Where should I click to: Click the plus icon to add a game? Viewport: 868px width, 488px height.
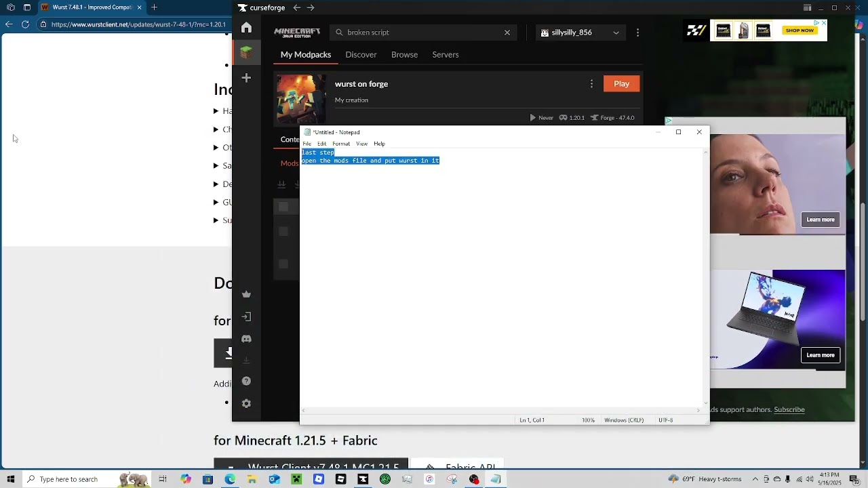click(246, 78)
